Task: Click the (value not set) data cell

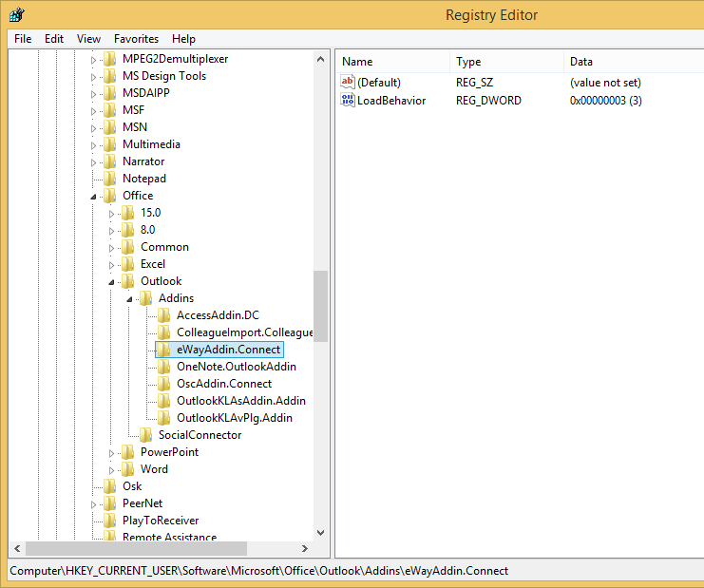Action: (x=605, y=83)
